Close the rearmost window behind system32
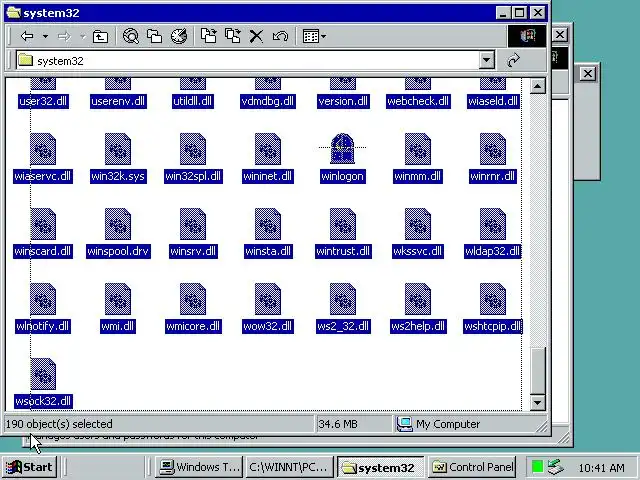 click(587, 74)
